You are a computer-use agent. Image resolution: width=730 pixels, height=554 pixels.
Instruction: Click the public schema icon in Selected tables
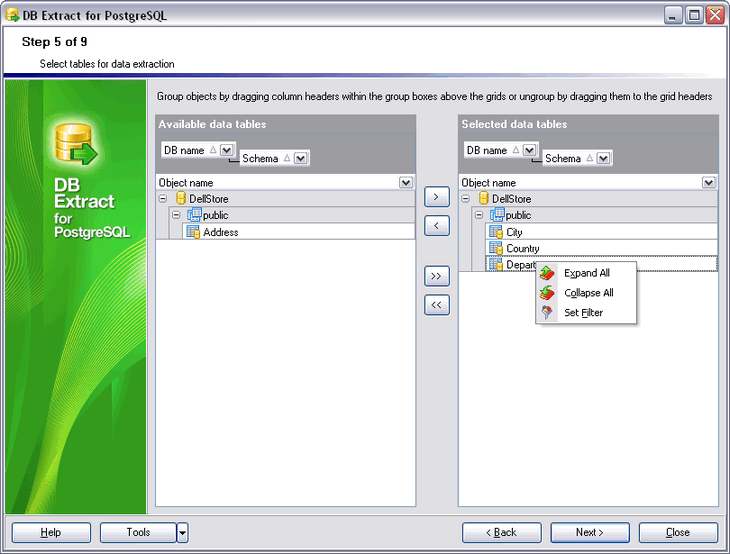click(x=497, y=215)
